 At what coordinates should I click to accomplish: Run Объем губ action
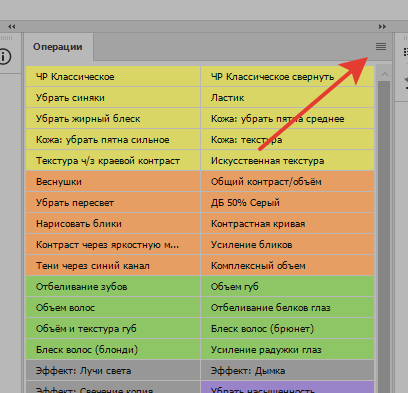287,286
